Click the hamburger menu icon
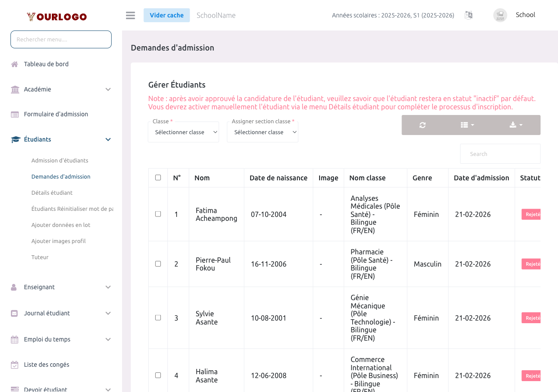This screenshot has width=558, height=392. (x=130, y=15)
